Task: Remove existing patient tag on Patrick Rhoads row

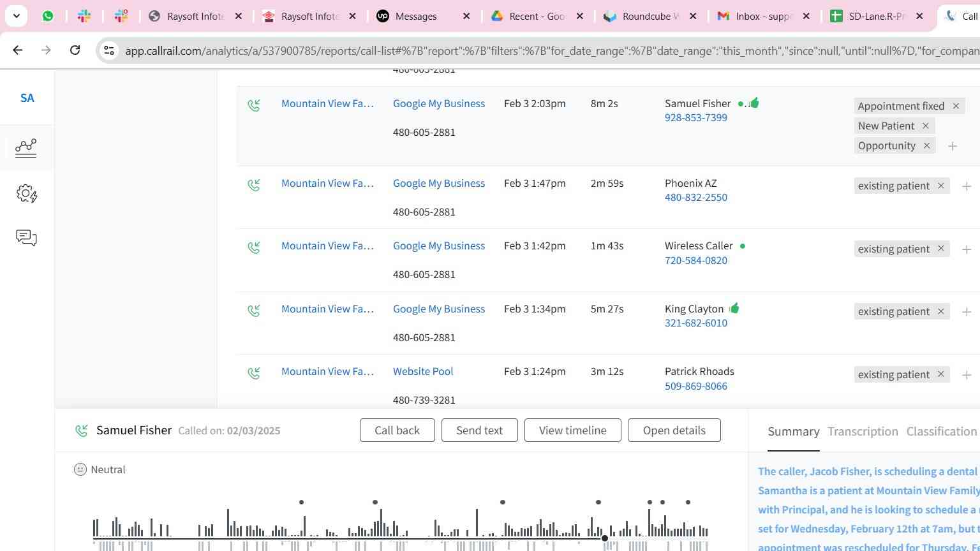Action: [940, 374]
